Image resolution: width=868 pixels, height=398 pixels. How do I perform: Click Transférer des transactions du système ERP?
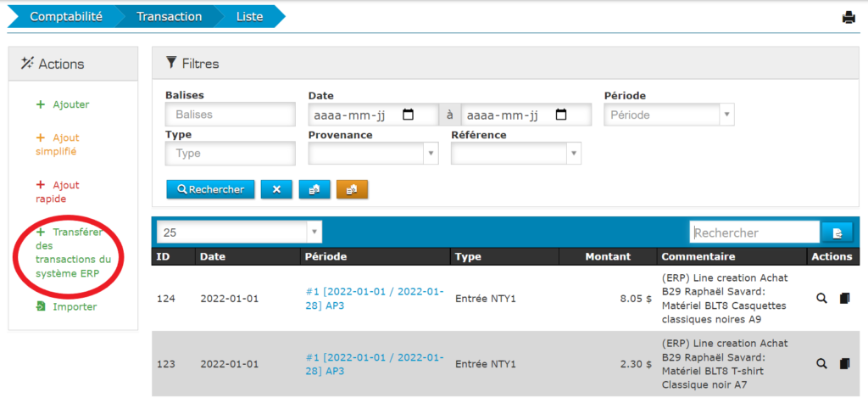73,253
